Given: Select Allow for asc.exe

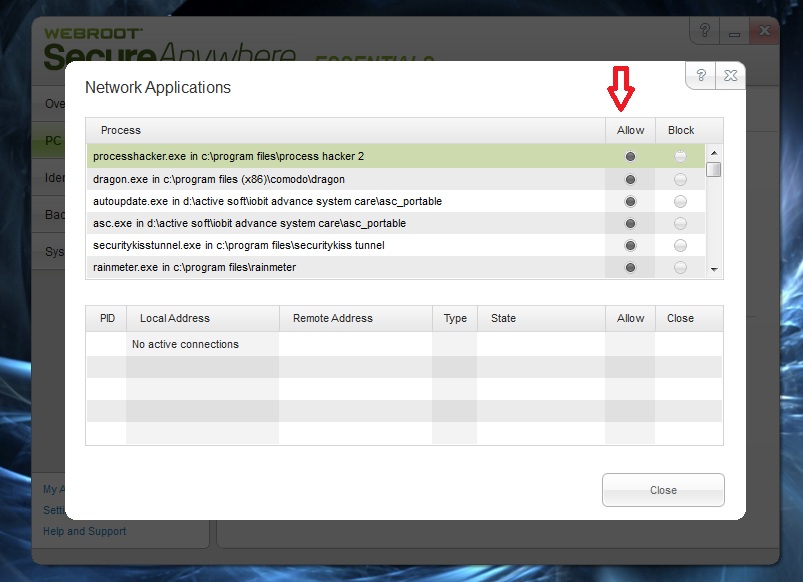Looking at the screenshot, I should [x=630, y=223].
